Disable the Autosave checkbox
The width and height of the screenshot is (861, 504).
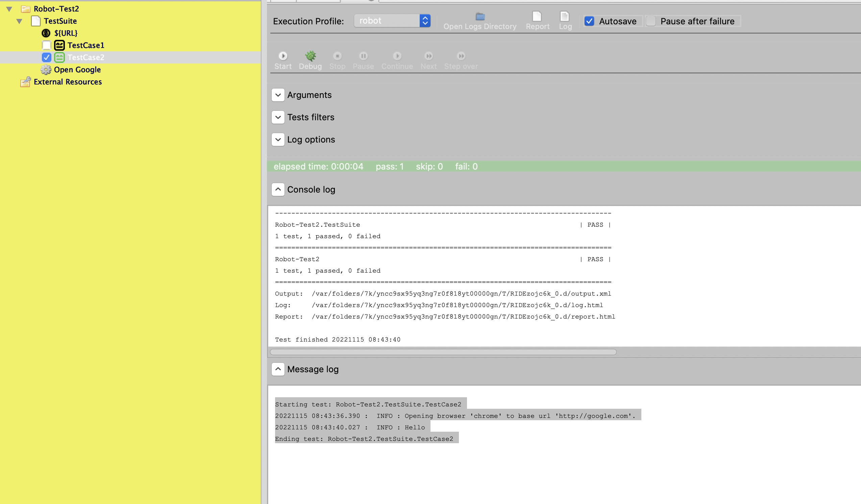pos(589,21)
